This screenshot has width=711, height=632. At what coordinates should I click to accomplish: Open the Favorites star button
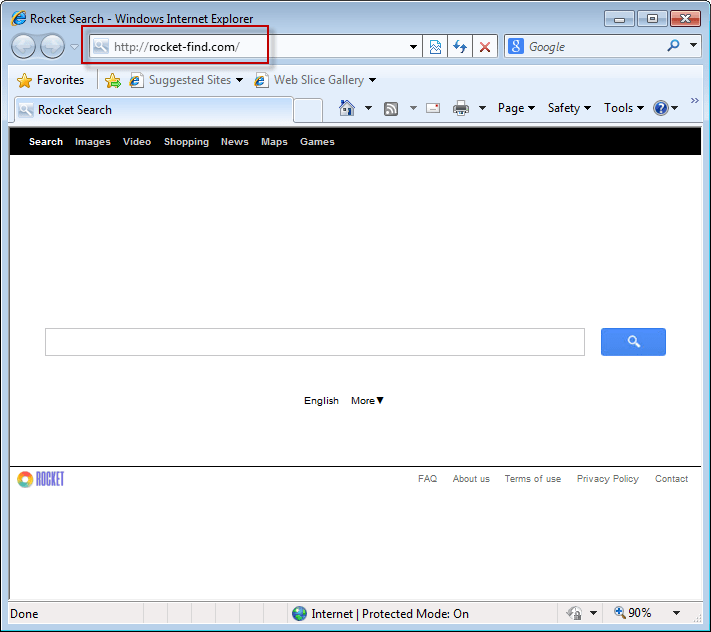(50, 80)
